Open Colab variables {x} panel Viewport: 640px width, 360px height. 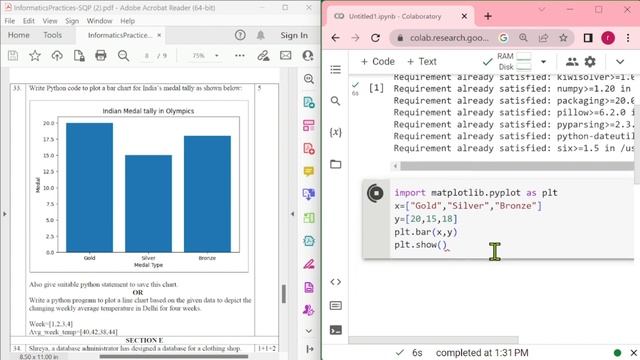click(x=336, y=132)
